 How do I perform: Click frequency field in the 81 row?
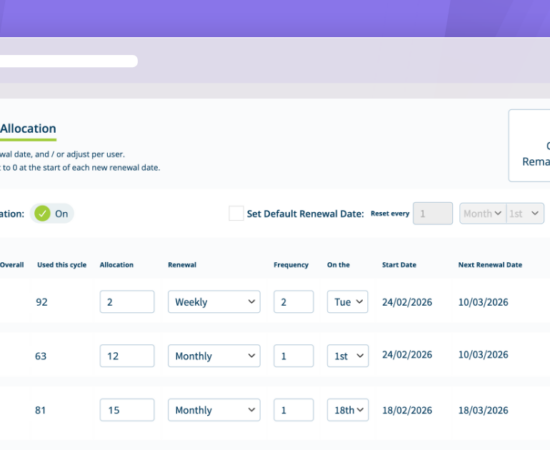(x=294, y=410)
